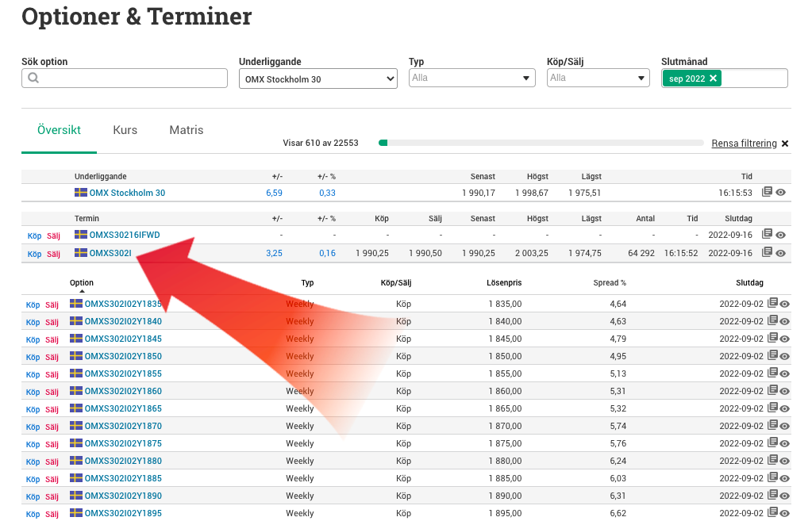Toggle the eye icon on OMXS302I02Y1835 row
812x521 pixels.
coord(785,304)
